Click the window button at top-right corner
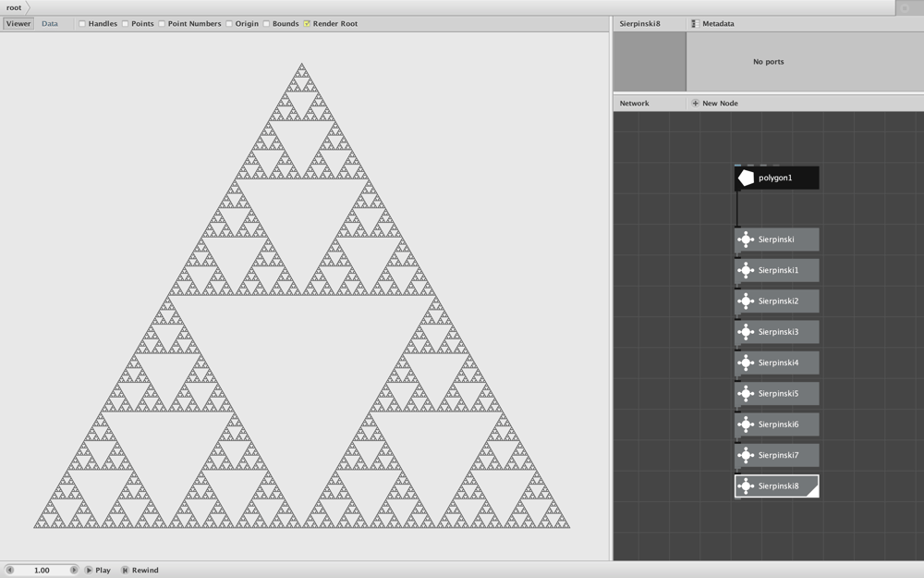Viewport: 924px width, 578px height. (906, 7)
